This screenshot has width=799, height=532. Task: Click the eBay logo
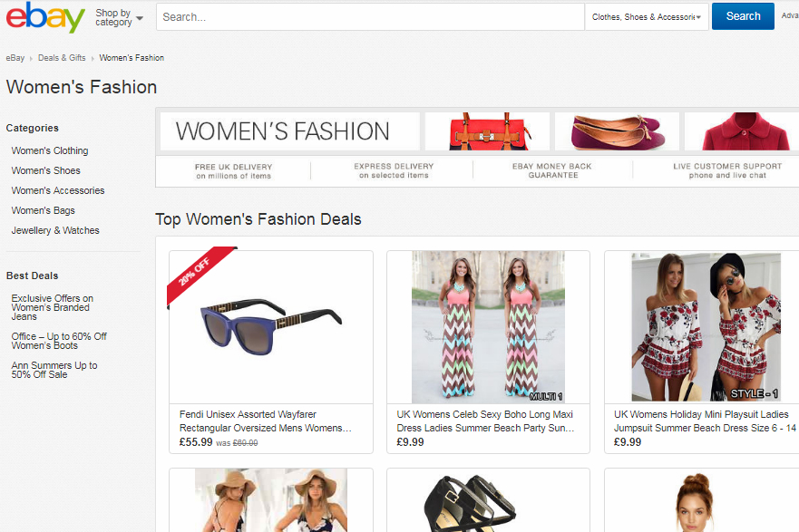point(44,15)
